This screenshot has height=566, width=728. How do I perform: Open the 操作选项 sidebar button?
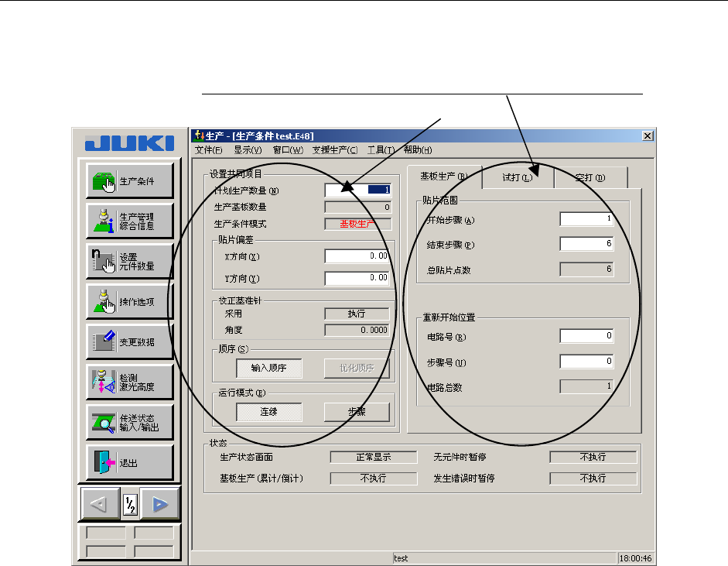tap(129, 302)
